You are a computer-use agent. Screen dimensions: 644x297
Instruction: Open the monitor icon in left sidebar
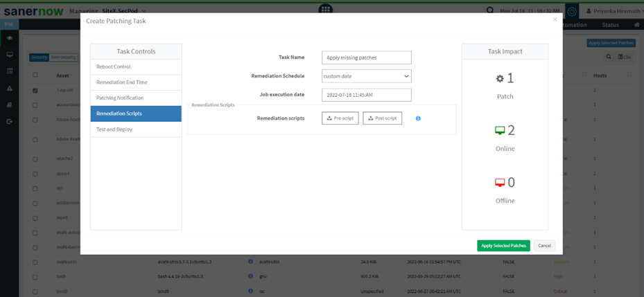[10, 55]
